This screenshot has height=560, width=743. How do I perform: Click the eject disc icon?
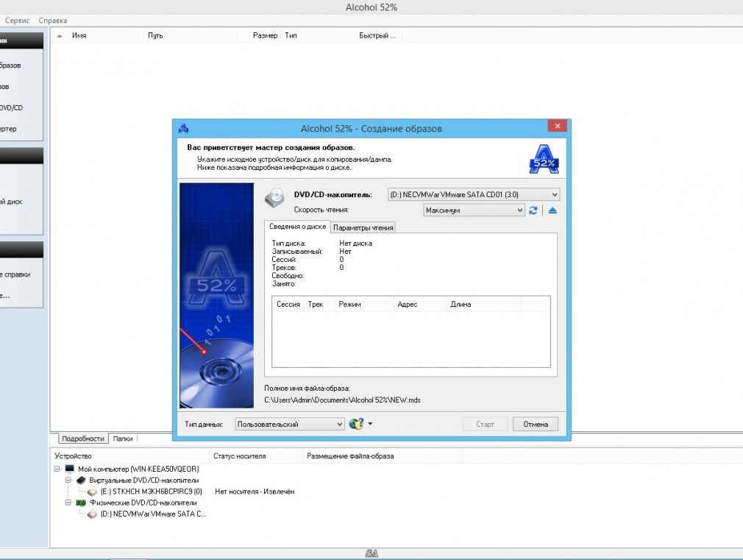coord(552,210)
